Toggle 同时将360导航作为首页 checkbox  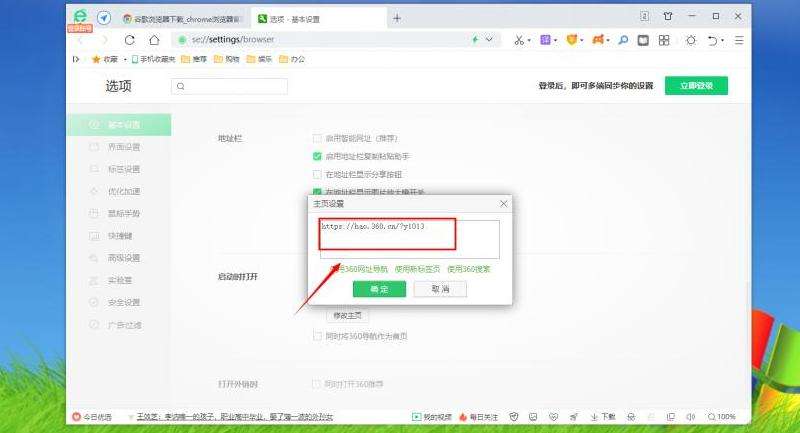pyautogui.click(x=317, y=336)
